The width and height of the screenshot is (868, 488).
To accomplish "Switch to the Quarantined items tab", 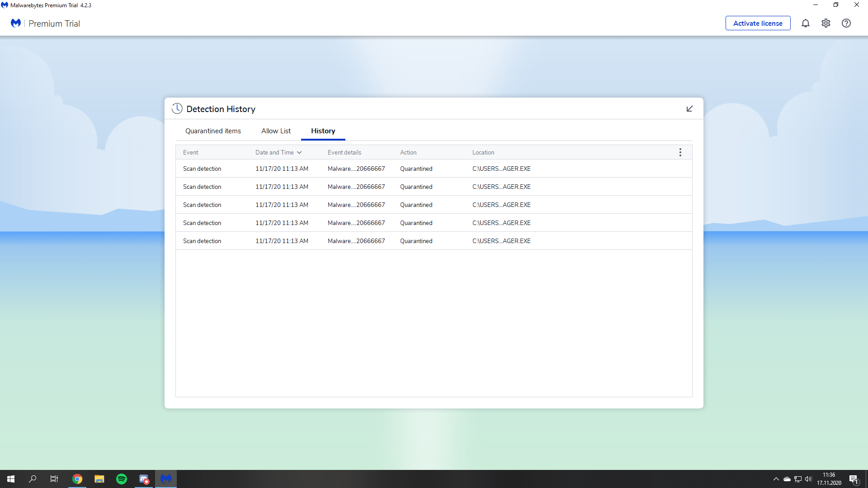I will (x=213, y=131).
